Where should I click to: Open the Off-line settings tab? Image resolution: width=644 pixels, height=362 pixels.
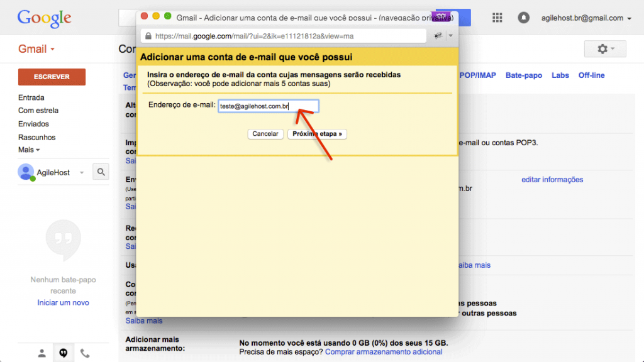click(591, 75)
